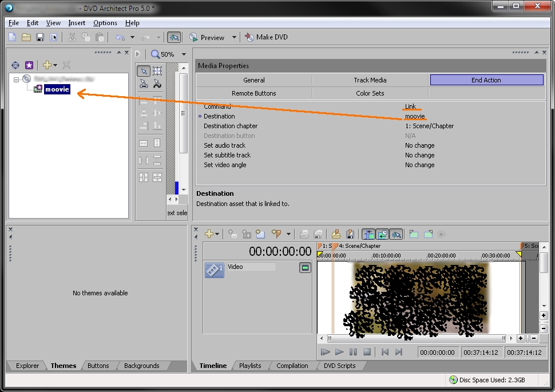The width and height of the screenshot is (555, 392).
Task: Change Set subtitle track No change value
Action: 420,155
